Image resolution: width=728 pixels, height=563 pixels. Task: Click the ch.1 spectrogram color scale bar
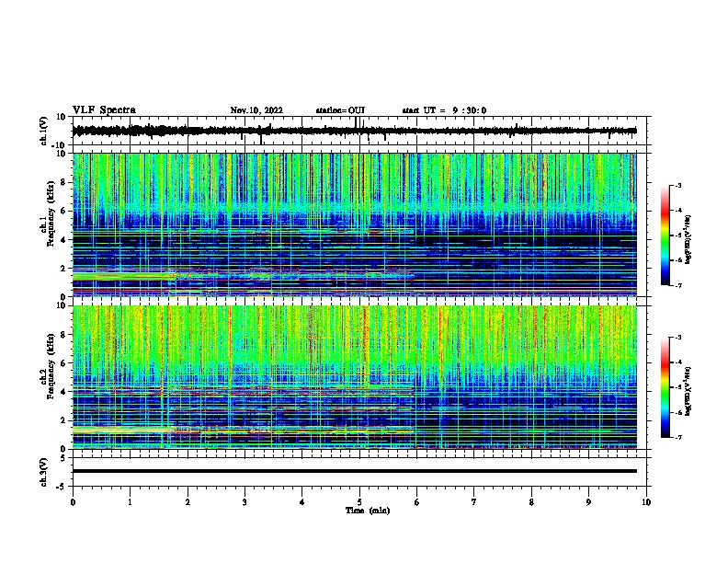tap(665, 236)
